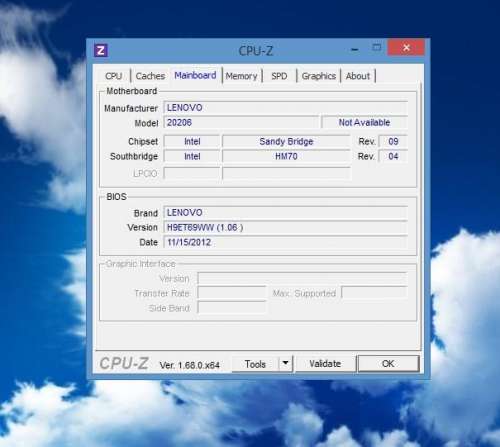This screenshot has height=447, width=500.
Task: Close the CPU-Z window
Action: (x=406, y=48)
